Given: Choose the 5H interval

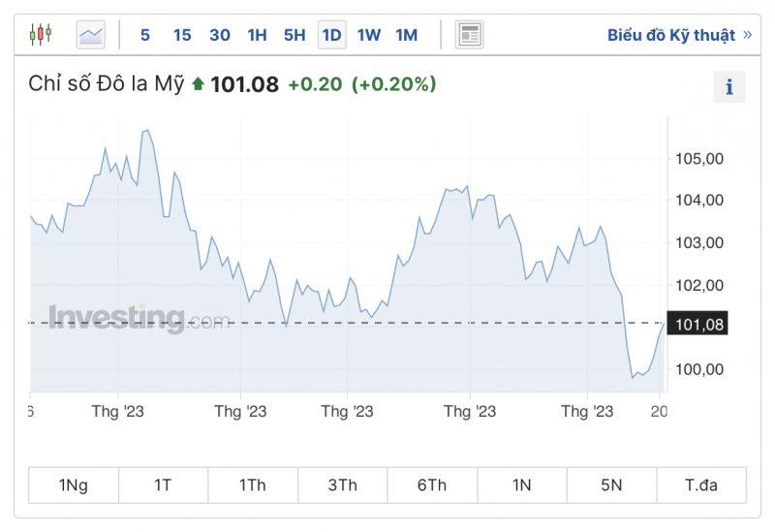Looking at the screenshot, I should click(x=294, y=36).
